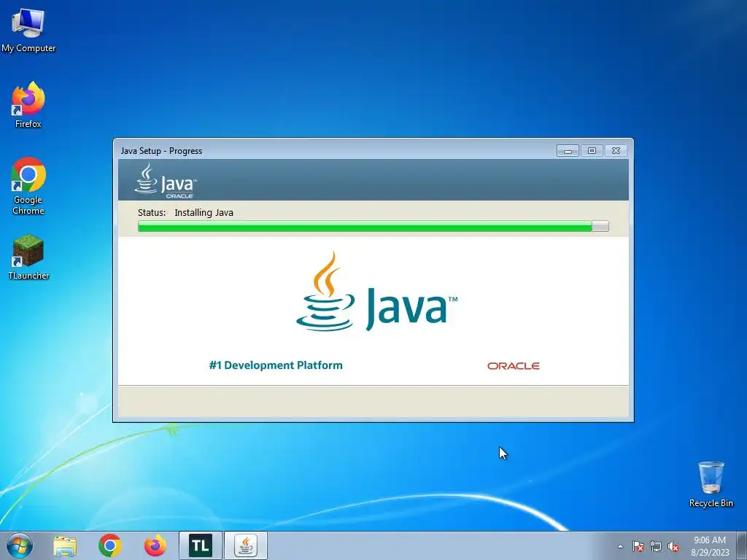Click the large Java logo in installer
The image size is (747, 560).
point(376,292)
